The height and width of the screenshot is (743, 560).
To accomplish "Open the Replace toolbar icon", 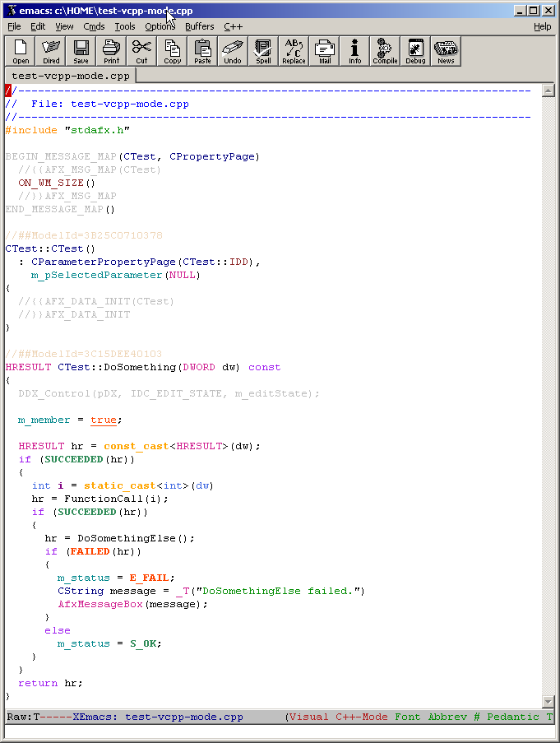I will point(294,51).
